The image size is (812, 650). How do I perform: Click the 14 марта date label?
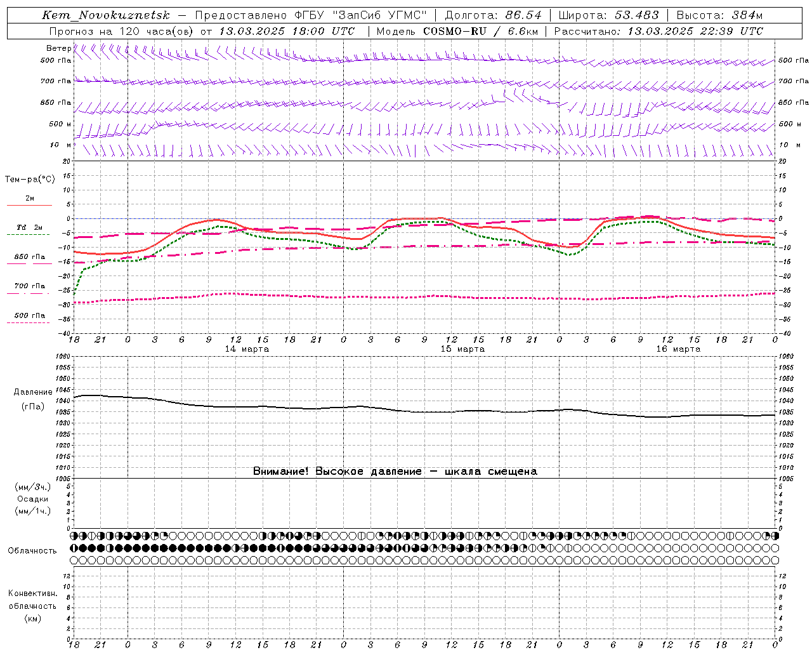[x=247, y=348]
